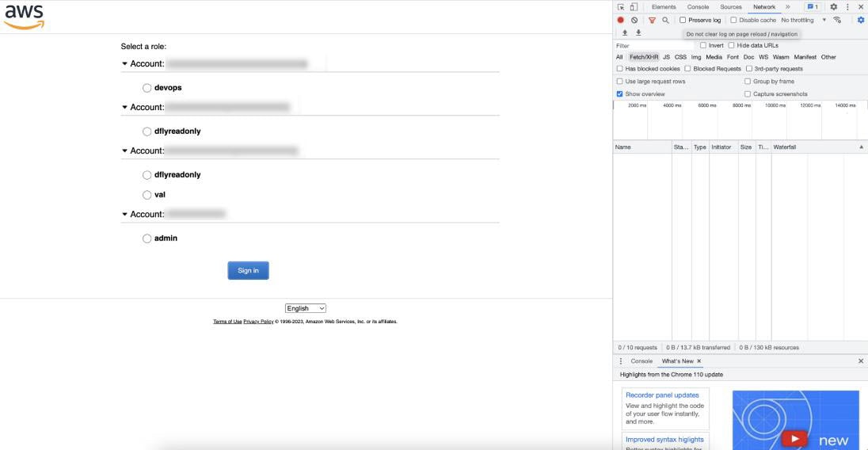Screen dimensions: 868x450
Task: Switch to the Sources tab
Action: (731, 6)
